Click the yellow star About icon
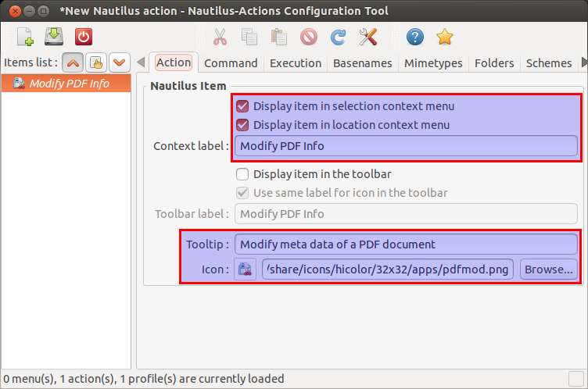588x389 pixels. pos(445,37)
